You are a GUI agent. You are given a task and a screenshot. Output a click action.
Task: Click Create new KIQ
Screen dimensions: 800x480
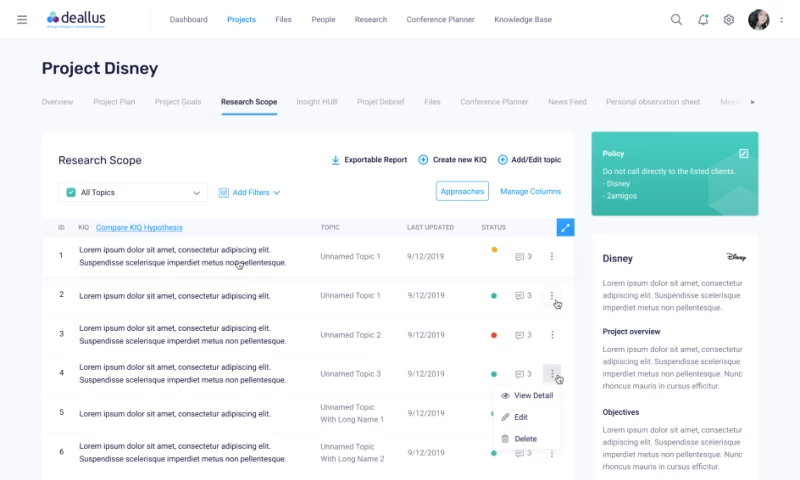point(452,160)
